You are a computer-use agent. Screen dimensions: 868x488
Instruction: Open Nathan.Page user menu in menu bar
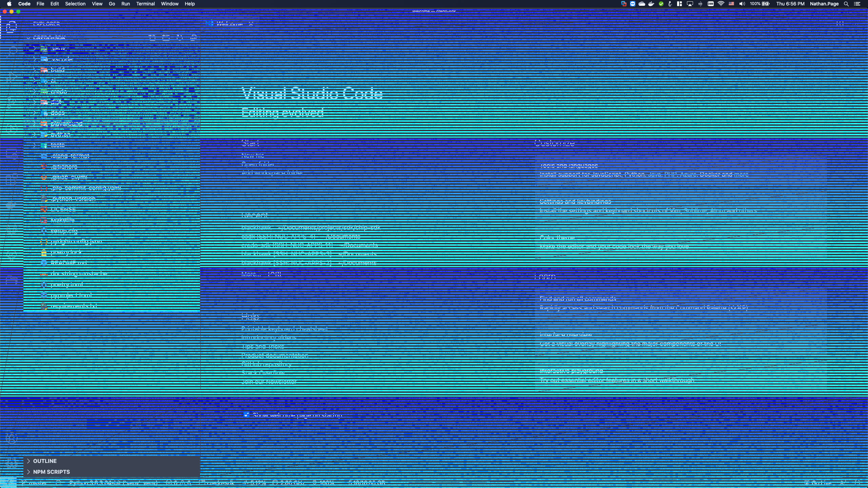click(x=824, y=4)
